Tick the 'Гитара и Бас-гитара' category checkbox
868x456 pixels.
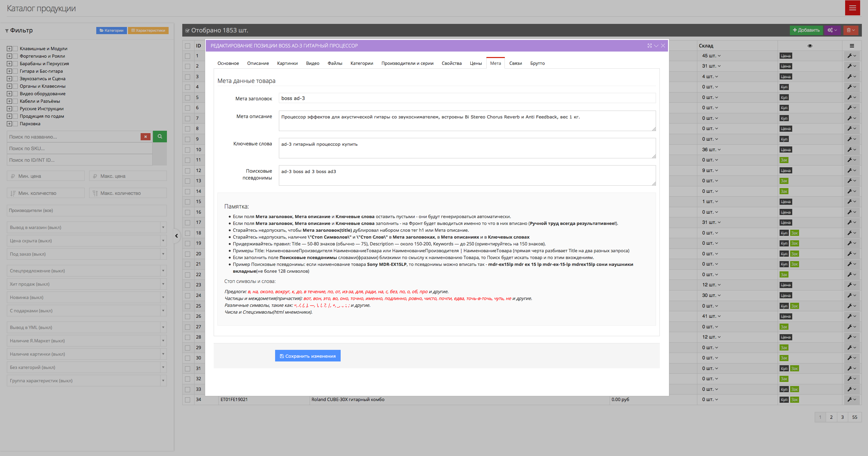coord(15,71)
